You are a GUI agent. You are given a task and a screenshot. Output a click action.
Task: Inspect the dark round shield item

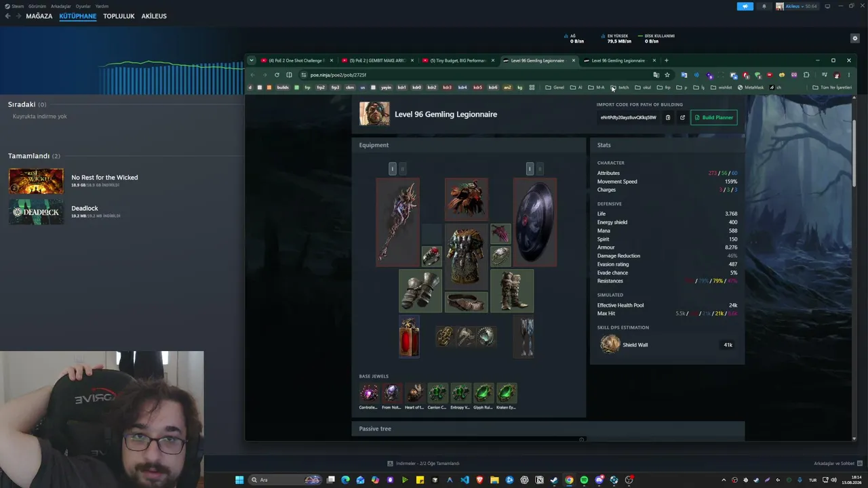[x=535, y=222]
